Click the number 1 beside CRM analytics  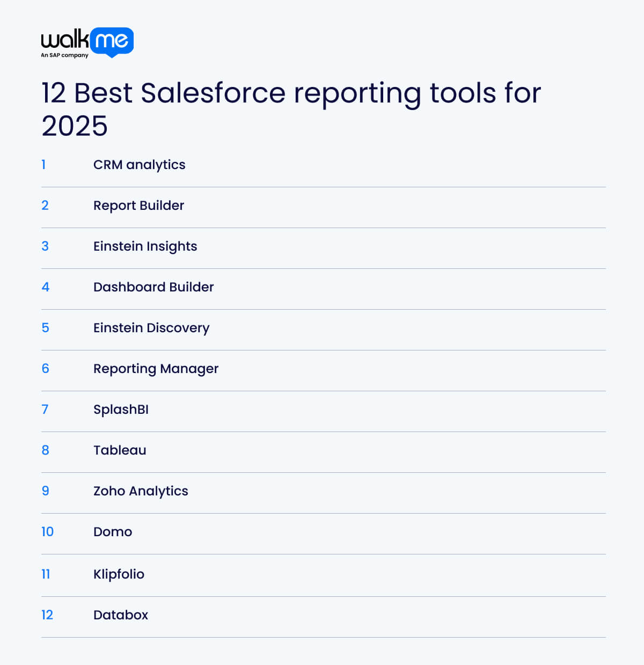[x=44, y=165]
